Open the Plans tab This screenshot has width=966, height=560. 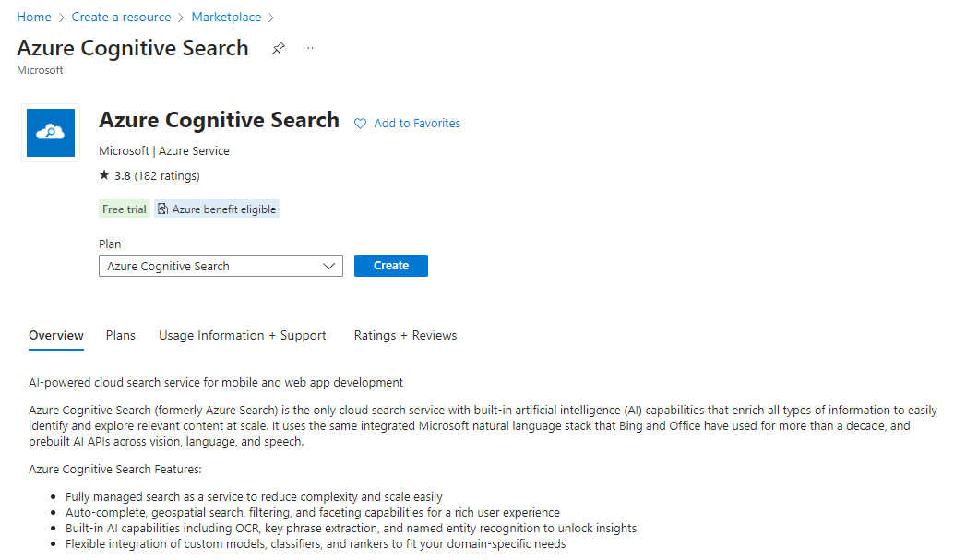pyautogui.click(x=121, y=336)
